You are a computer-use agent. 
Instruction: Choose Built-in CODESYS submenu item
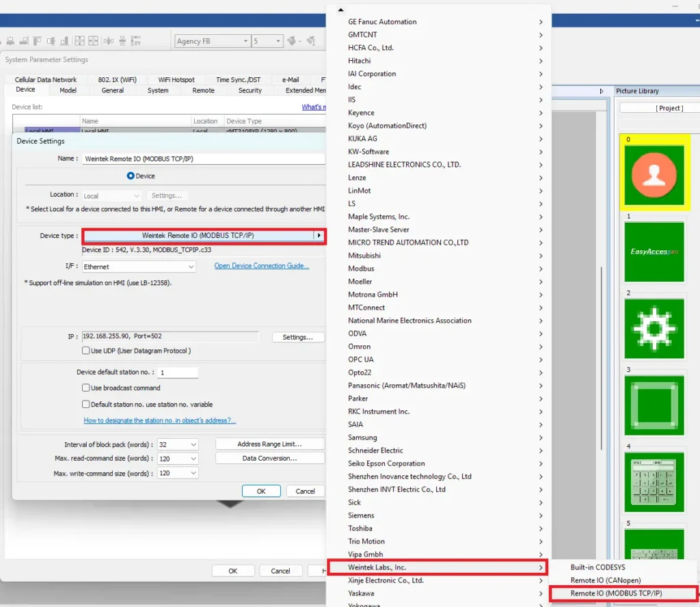click(x=623, y=567)
